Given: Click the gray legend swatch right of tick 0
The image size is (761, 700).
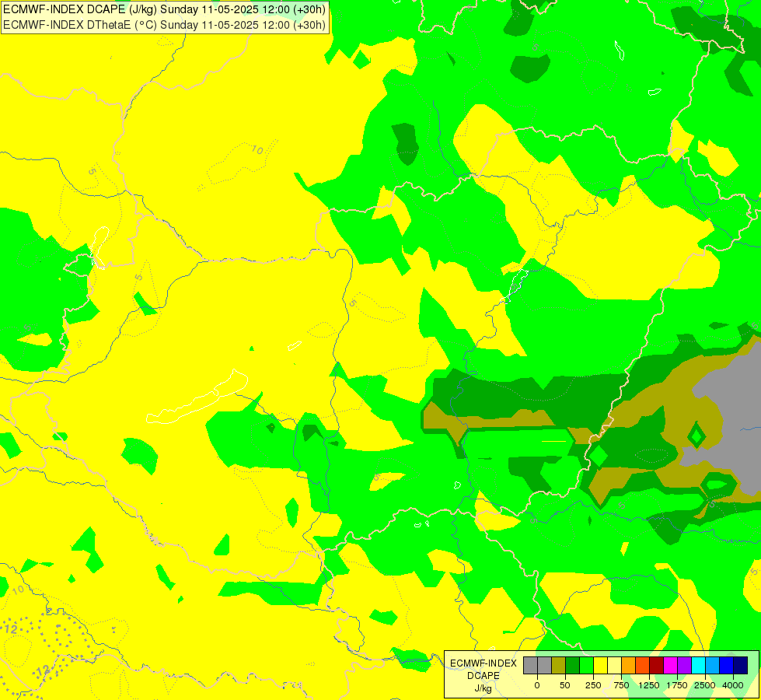Looking at the screenshot, I should [x=545, y=665].
